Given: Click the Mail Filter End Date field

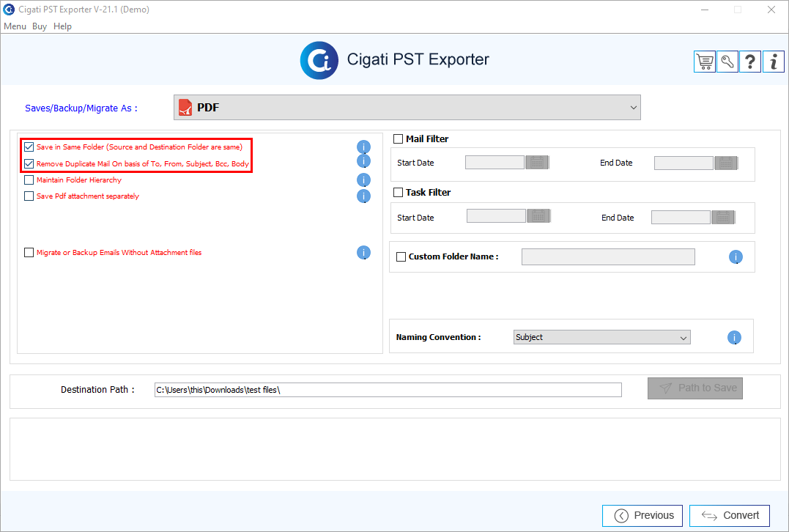Looking at the screenshot, I should click(x=684, y=163).
